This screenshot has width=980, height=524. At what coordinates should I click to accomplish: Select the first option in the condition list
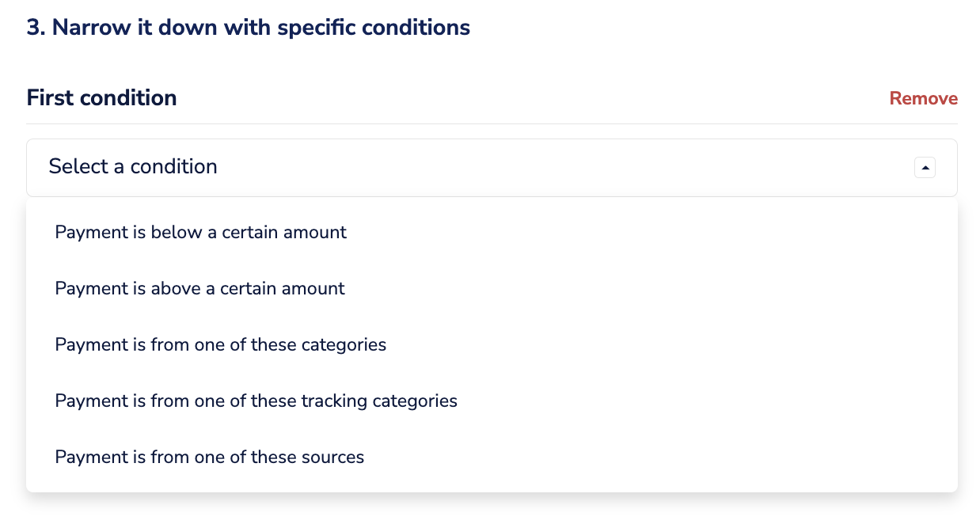click(200, 232)
